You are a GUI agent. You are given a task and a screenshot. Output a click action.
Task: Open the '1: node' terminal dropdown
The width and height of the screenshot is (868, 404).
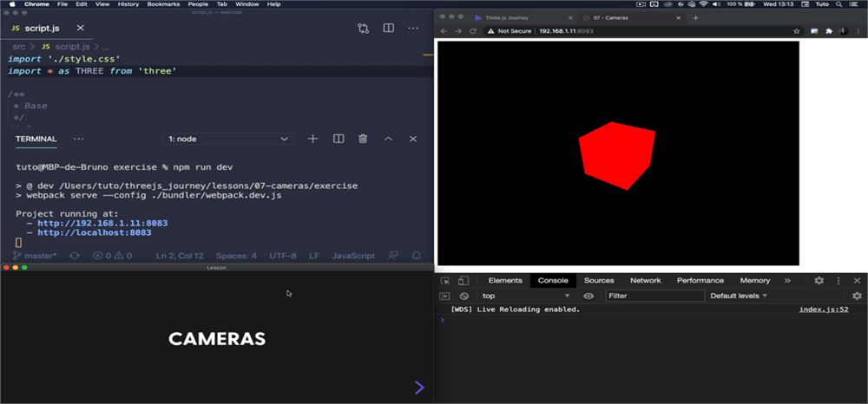tap(227, 139)
